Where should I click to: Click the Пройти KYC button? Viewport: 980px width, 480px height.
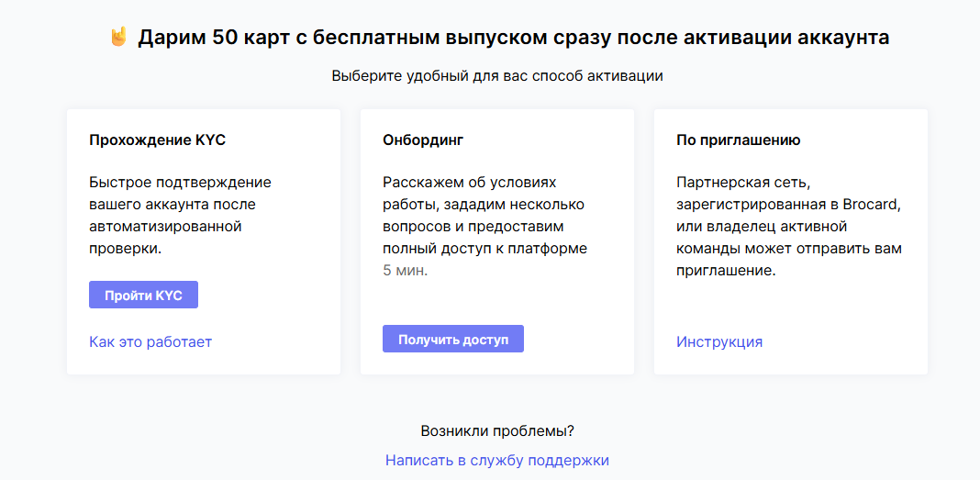[143, 295]
